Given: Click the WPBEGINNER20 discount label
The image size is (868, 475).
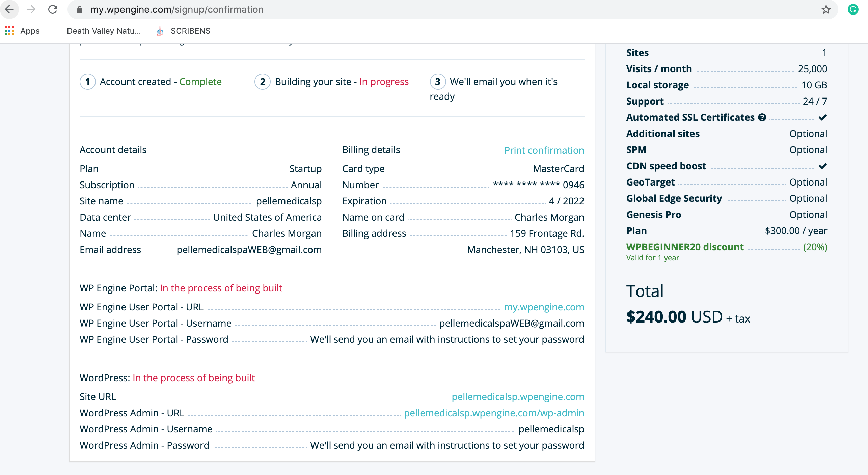Looking at the screenshot, I should tap(685, 247).
